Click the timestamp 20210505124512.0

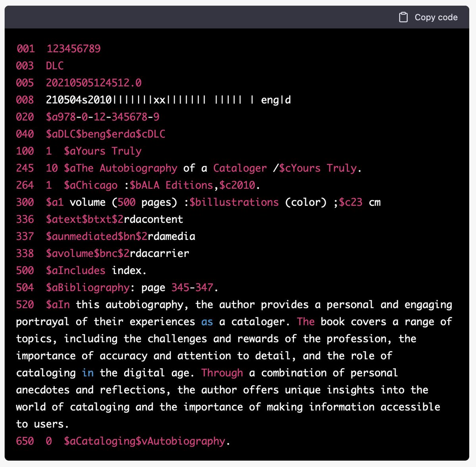[94, 83]
